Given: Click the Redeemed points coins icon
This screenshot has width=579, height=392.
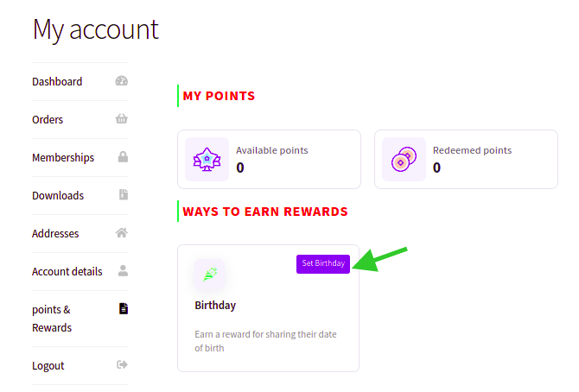Looking at the screenshot, I should (x=404, y=160).
